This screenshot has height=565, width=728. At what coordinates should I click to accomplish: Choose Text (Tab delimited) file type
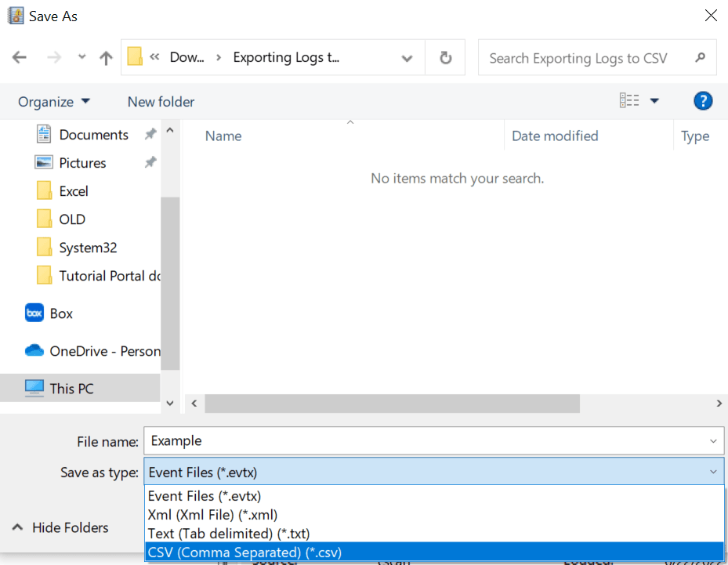click(228, 534)
